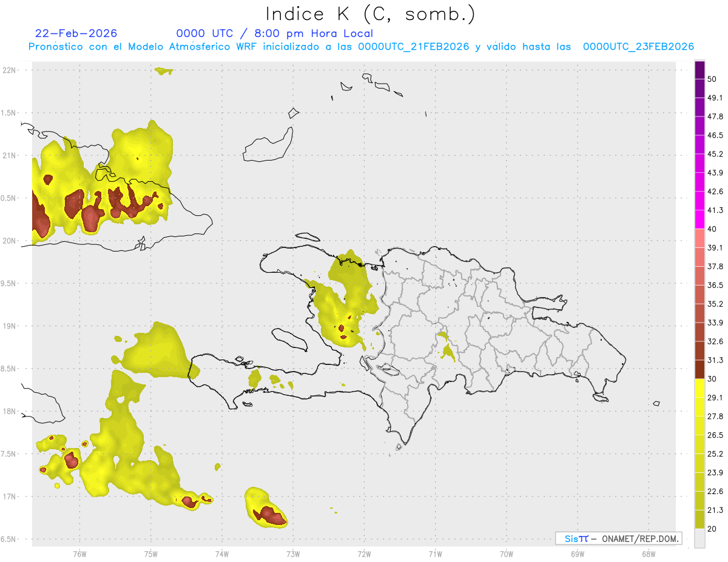The image size is (728, 562).
Task: Click the '17N' latitude axis label
Action: 9,497
